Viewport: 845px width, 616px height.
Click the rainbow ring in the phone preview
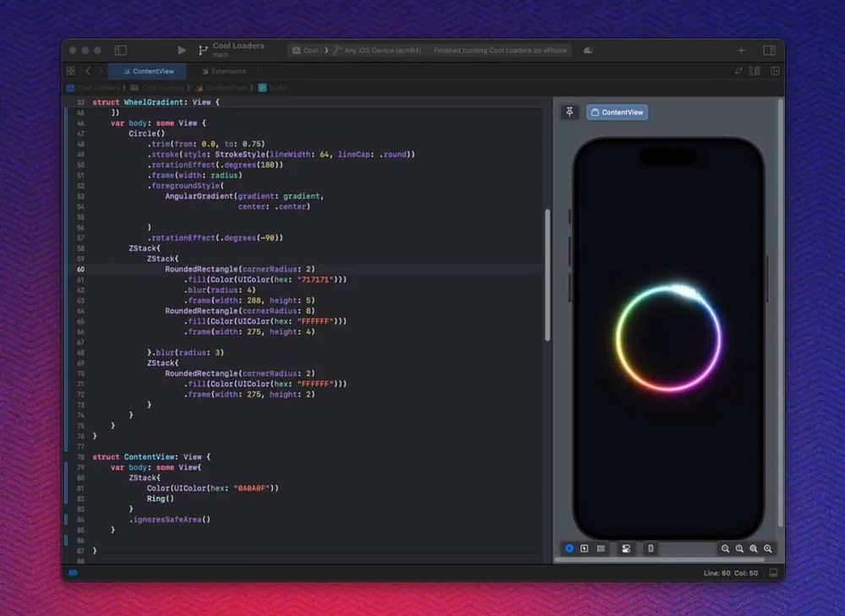[x=668, y=337]
